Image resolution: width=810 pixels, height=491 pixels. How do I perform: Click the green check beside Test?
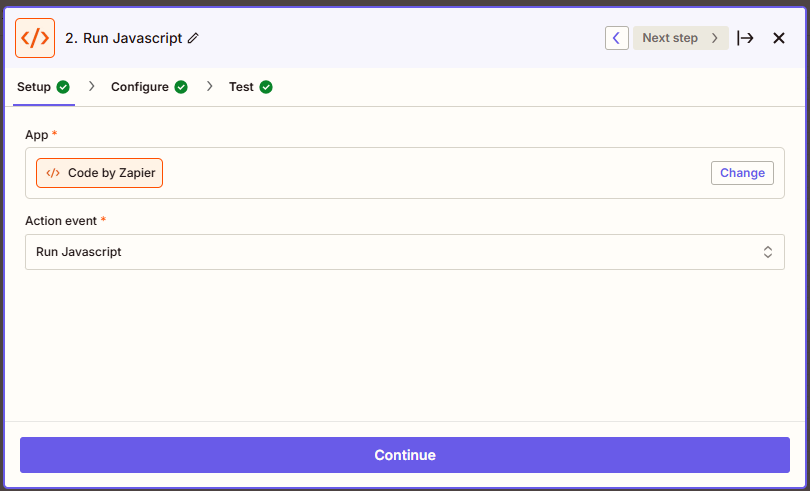pos(266,87)
